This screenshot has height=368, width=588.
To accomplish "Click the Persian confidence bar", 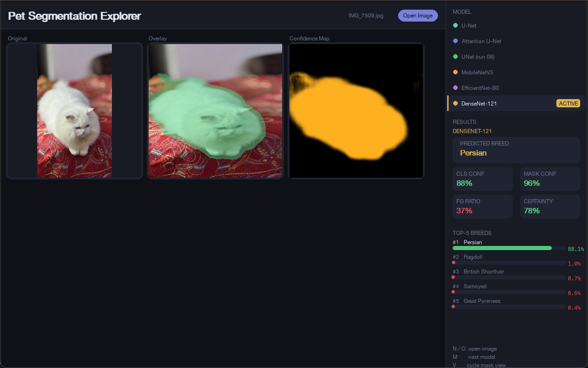I will point(509,248).
